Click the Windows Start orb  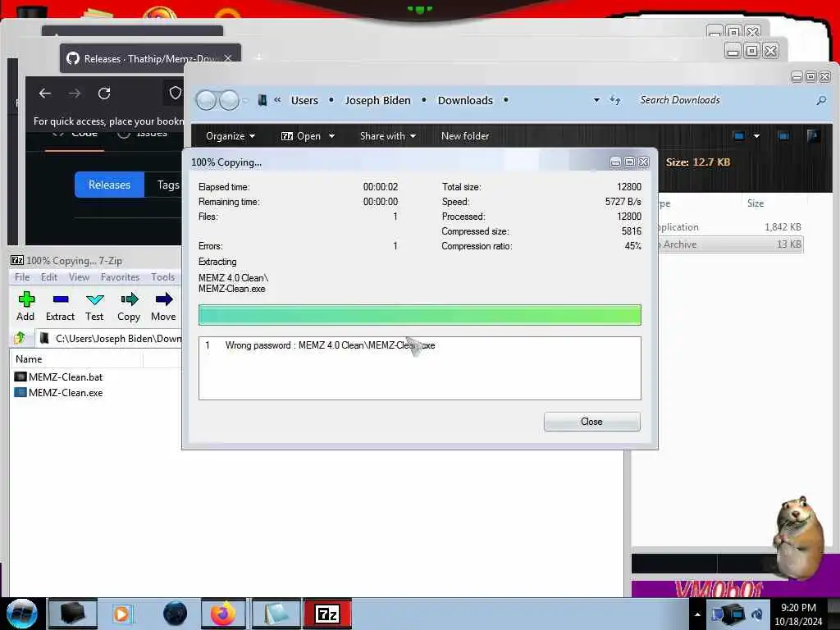pyautogui.click(x=22, y=614)
